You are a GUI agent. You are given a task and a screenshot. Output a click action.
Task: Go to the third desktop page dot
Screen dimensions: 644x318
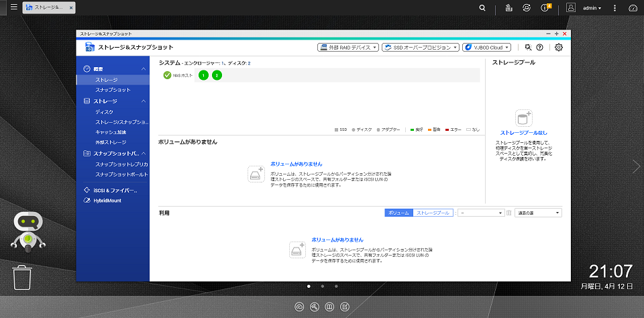tap(336, 286)
